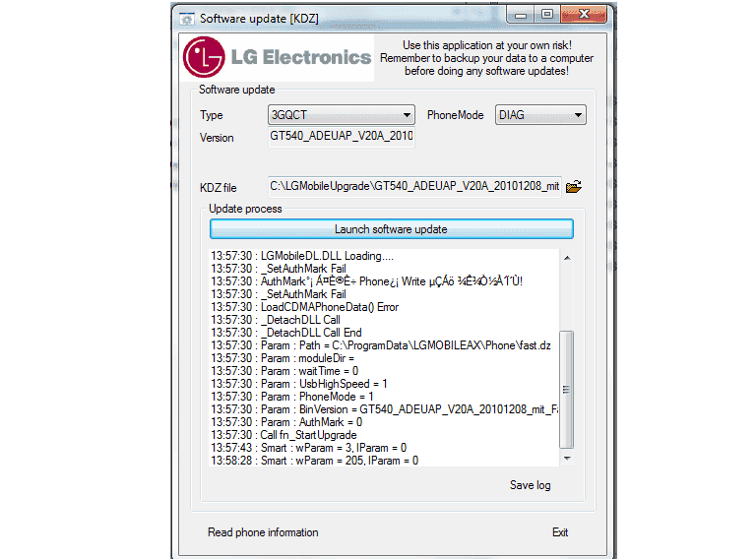Click the KDZ file path field
This screenshot has width=756, height=559.
[414, 186]
